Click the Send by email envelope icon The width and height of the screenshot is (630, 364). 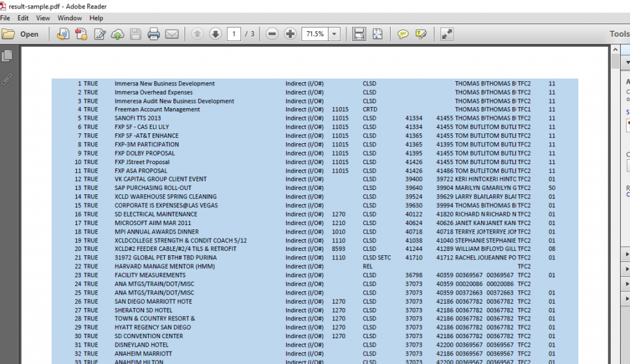click(x=172, y=34)
